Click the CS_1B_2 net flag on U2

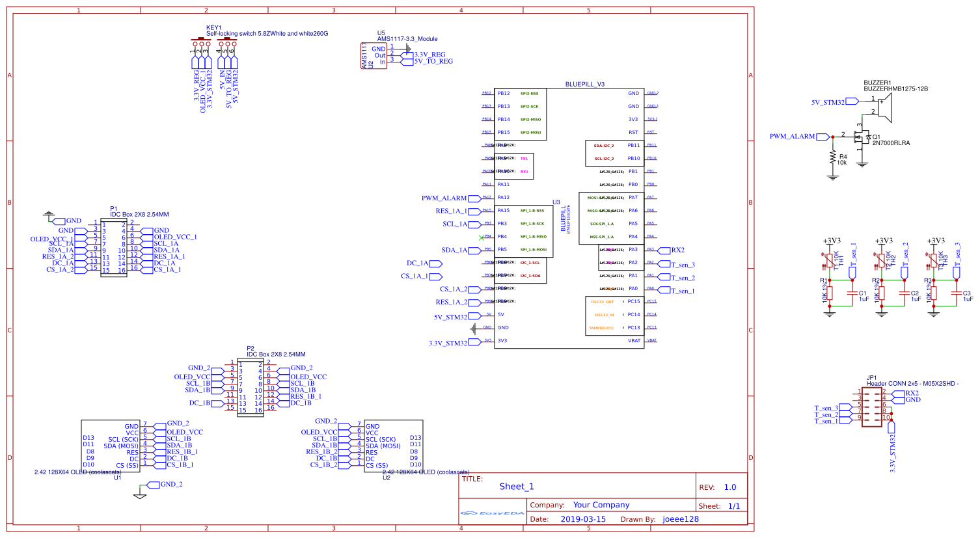[x=331, y=465]
